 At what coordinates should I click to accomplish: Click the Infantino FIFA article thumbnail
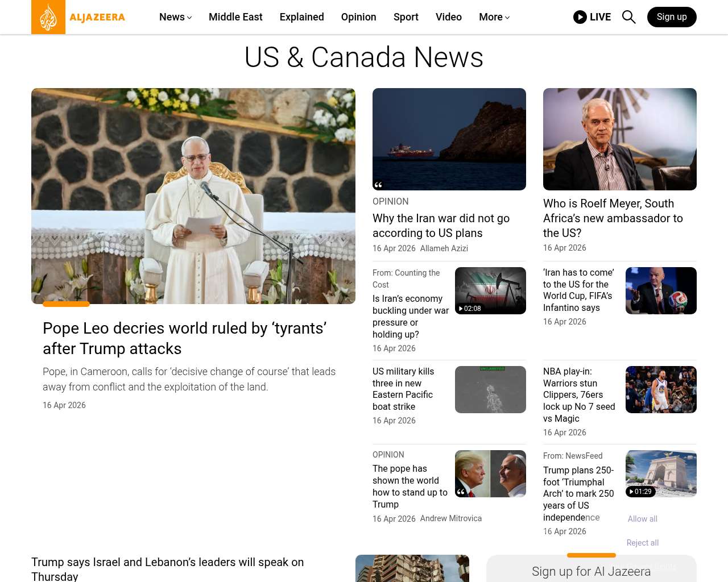point(661,290)
